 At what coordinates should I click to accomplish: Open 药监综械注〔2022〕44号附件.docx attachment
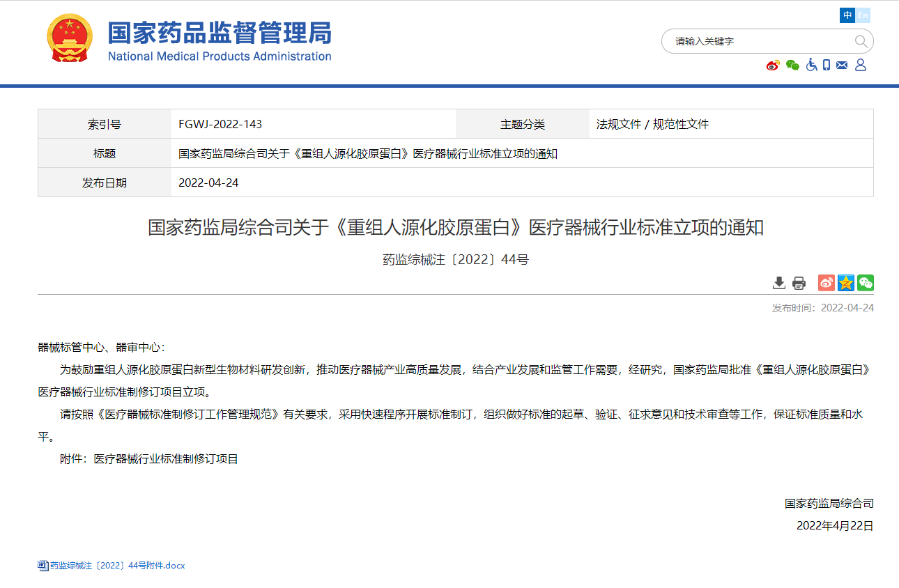click(117, 566)
